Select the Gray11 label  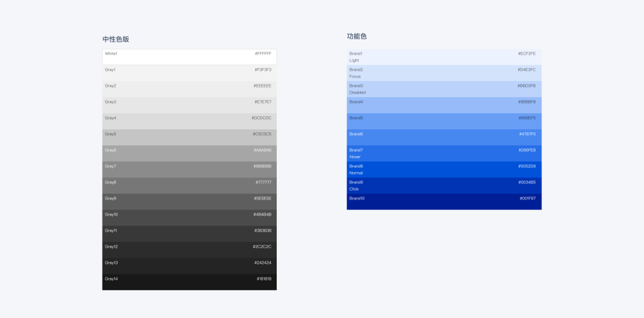coord(111,230)
